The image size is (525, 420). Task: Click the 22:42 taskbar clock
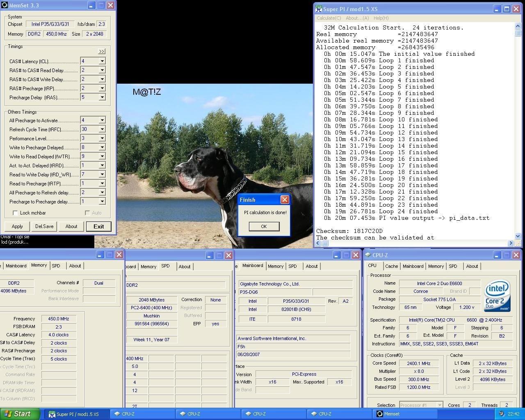point(514,414)
